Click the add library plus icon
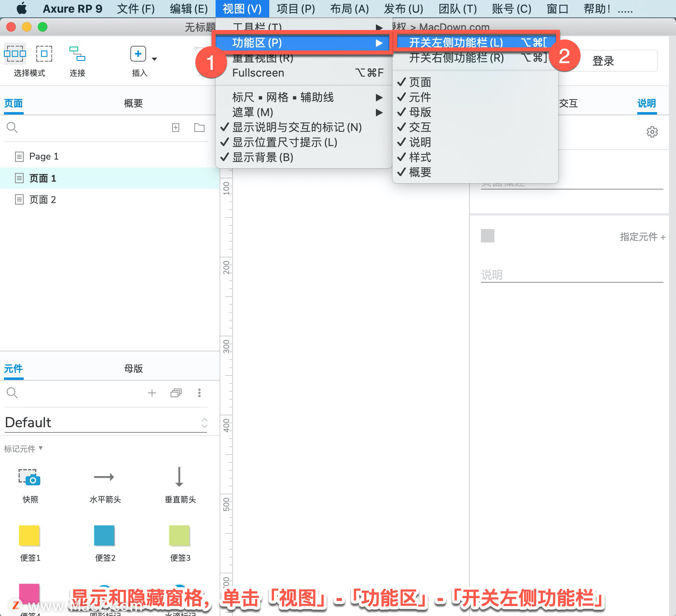This screenshot has height=616, width=676. (152, 393)
